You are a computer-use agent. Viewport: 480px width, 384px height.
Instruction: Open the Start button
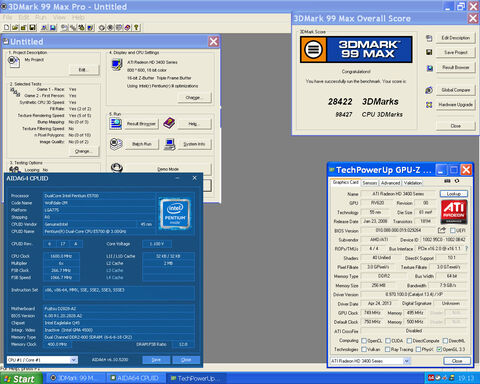(21, 379)
